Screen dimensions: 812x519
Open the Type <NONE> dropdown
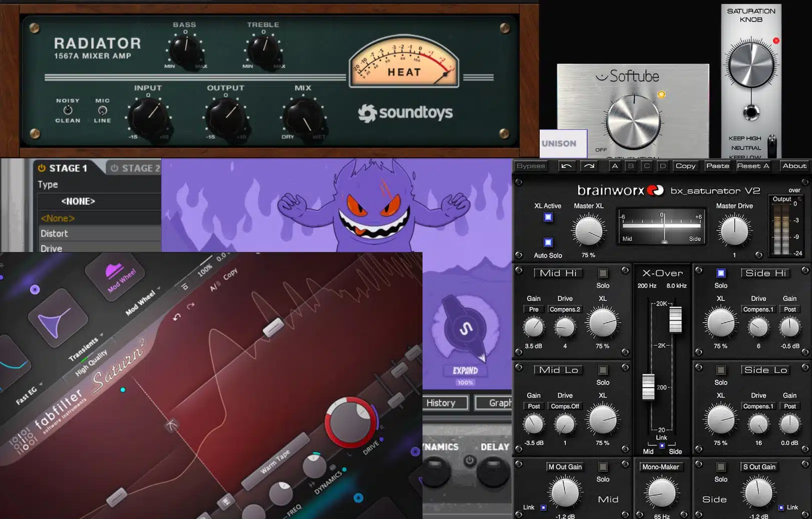tap(99, 201)
